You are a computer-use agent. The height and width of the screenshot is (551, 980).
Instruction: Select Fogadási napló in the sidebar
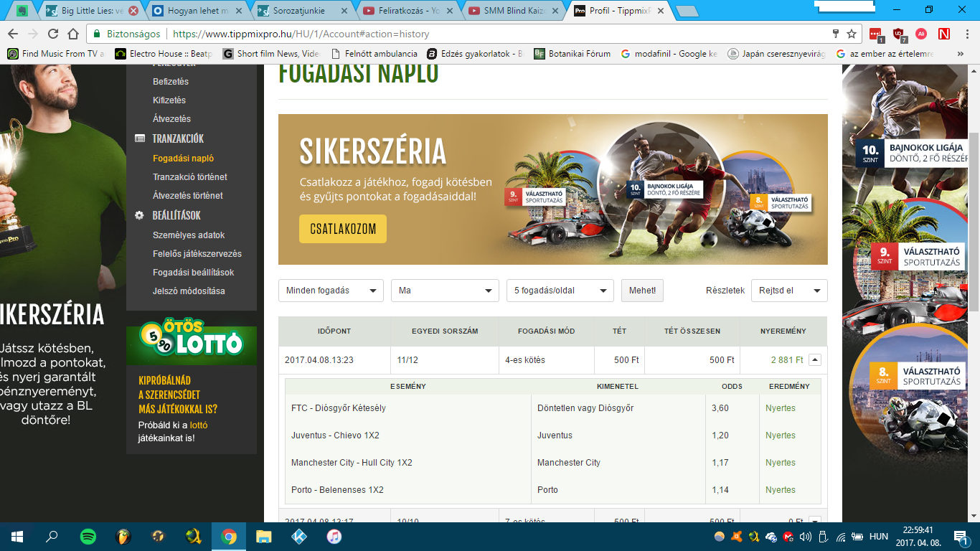[x=184, y=159]
